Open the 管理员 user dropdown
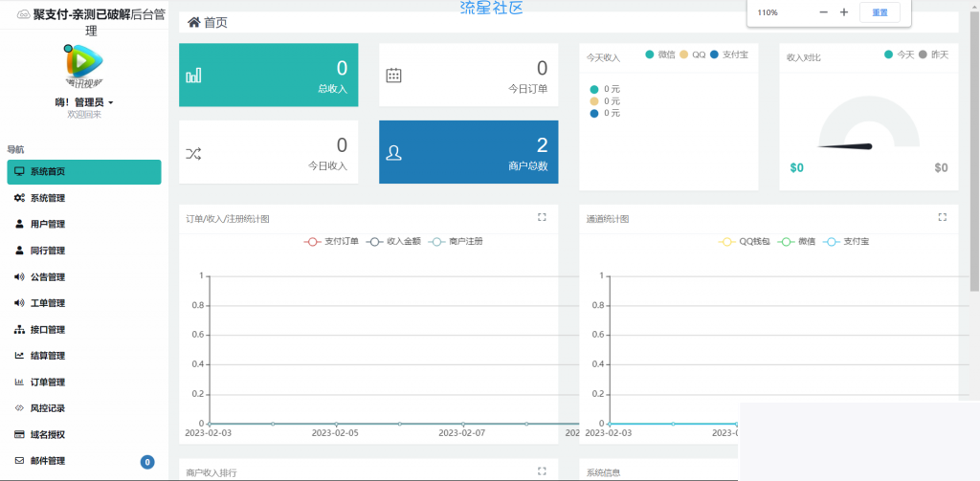Screen dimensions: 980x481 point(84,102)
